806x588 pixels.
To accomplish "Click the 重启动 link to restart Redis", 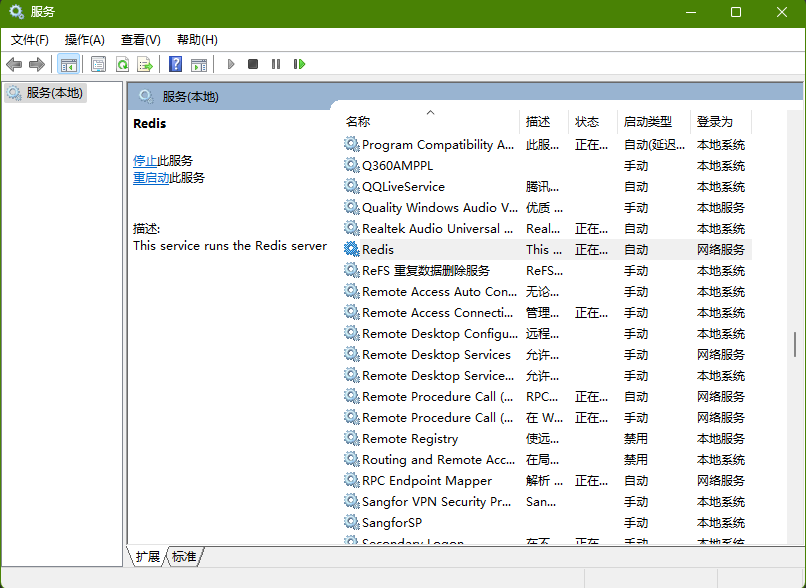I will [x=151, y=178].
